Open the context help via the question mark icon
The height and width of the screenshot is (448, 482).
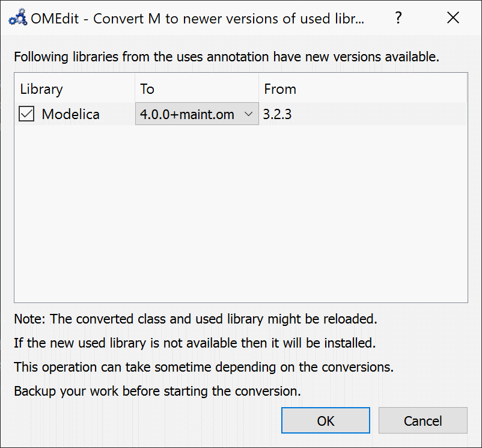pyautogui.click(x=398, y=18)
